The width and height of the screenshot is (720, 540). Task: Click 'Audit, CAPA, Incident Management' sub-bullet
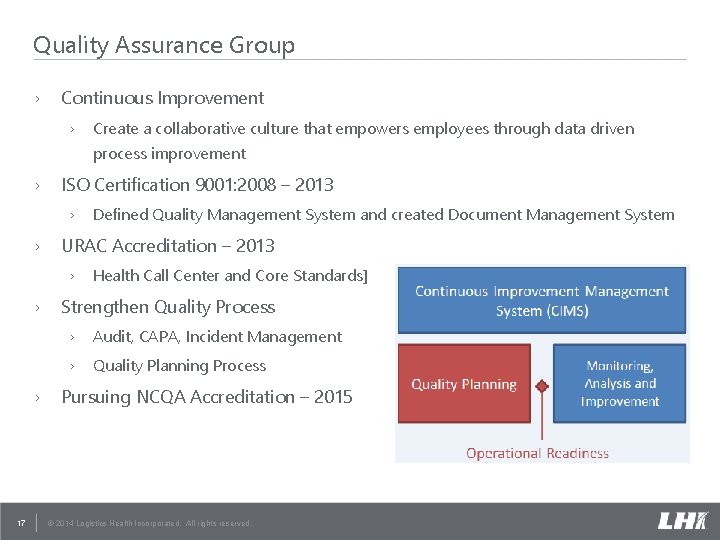click(218, 337)
